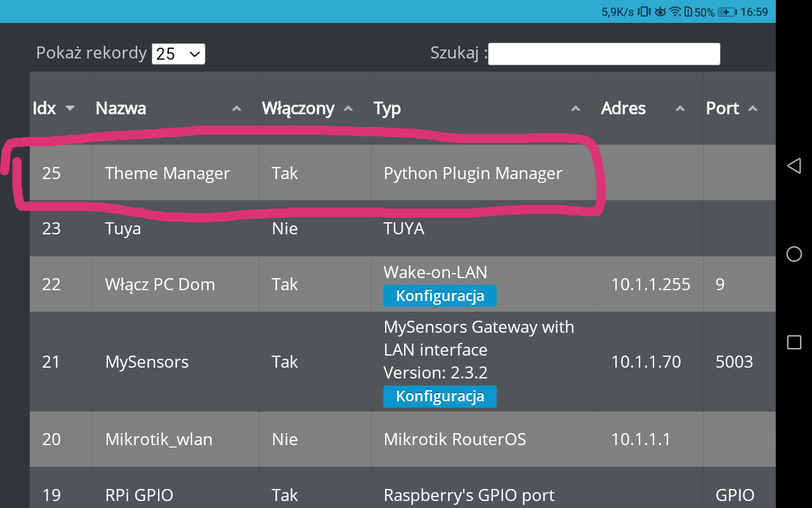Select Idx 21 cell
This screenshot has width=812, height=508.
tap(51, 362)
